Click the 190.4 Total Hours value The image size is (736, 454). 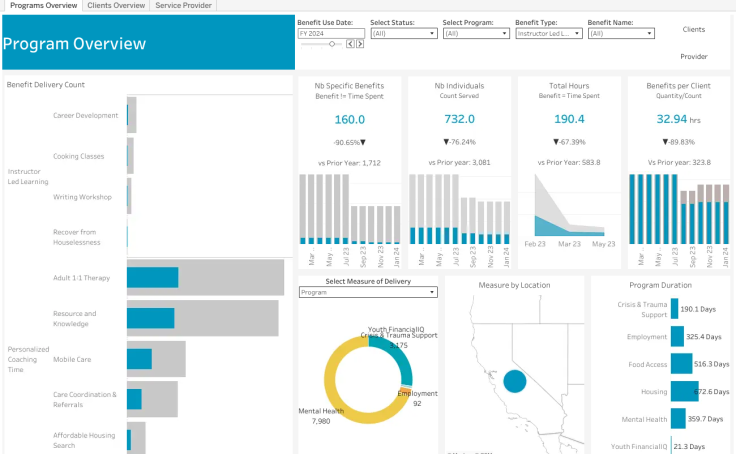pos(569,119)
